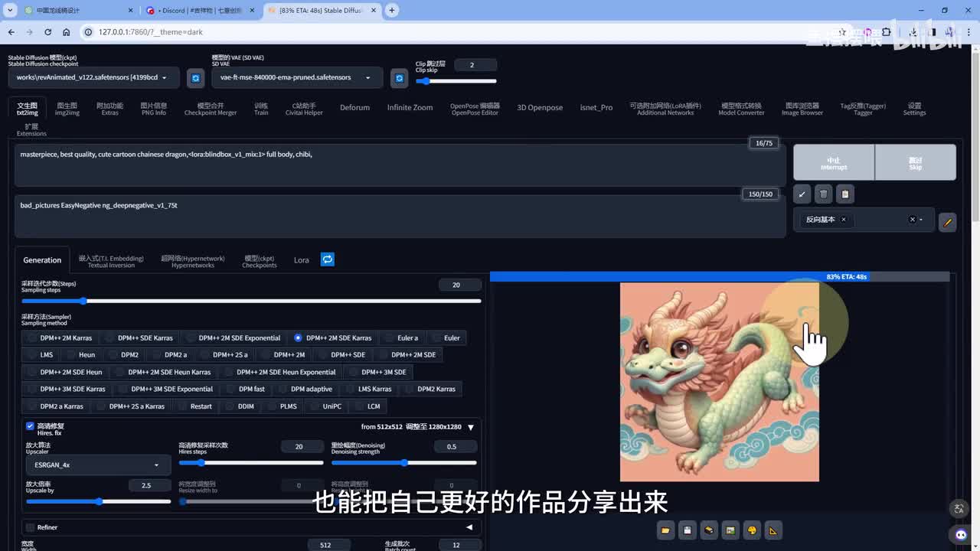980x551 pixels.
Task: Click the trash icon to clear prompt
Action: [x=823, y=194]
